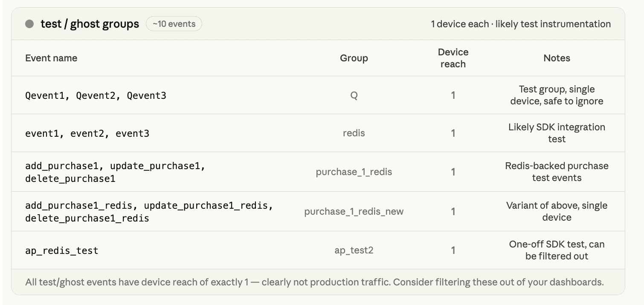
Task: Click the Device reach column header
Action: pyautogui.click(x=453, y=58)
